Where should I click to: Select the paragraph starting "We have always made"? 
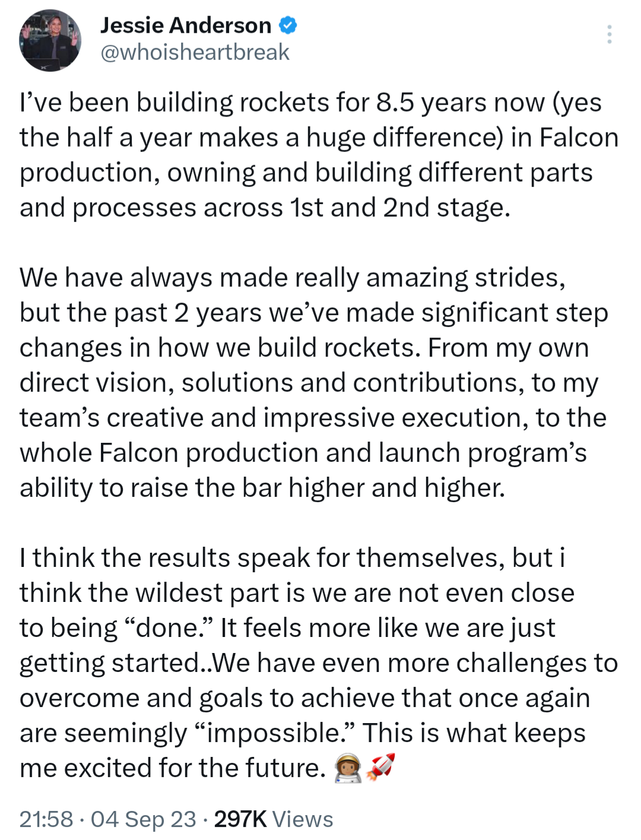315,382
